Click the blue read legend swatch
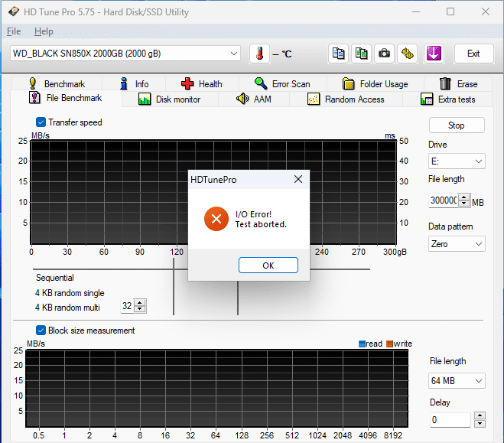The width and height of the screenshot is (504, 443). pos(362,344)
